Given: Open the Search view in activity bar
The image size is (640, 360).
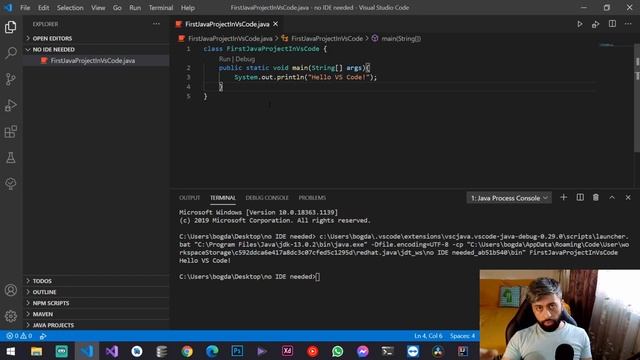Looking at the screenshot, I should pos(11,53).
